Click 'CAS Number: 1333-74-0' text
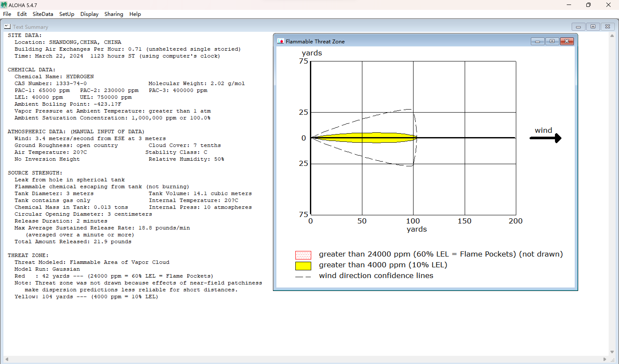Image resolution: width=619 pixels, height=364 pixels. pyautogui.click(x=51, y=84)
